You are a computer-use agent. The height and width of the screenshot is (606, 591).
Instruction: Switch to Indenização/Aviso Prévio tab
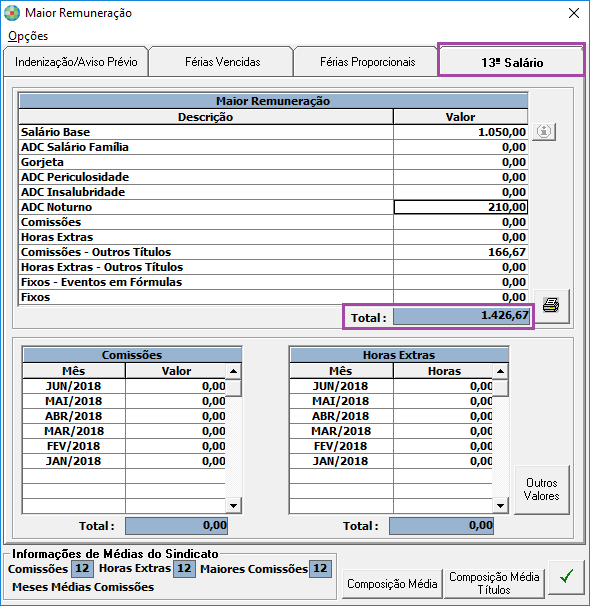click(x=76, y=62)
